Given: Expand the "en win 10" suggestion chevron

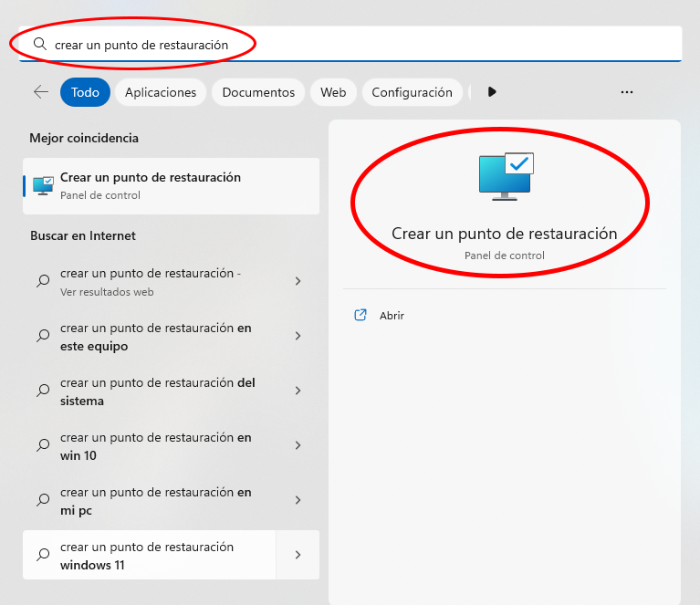Looking at the screenshot, I should coord(298,445).
